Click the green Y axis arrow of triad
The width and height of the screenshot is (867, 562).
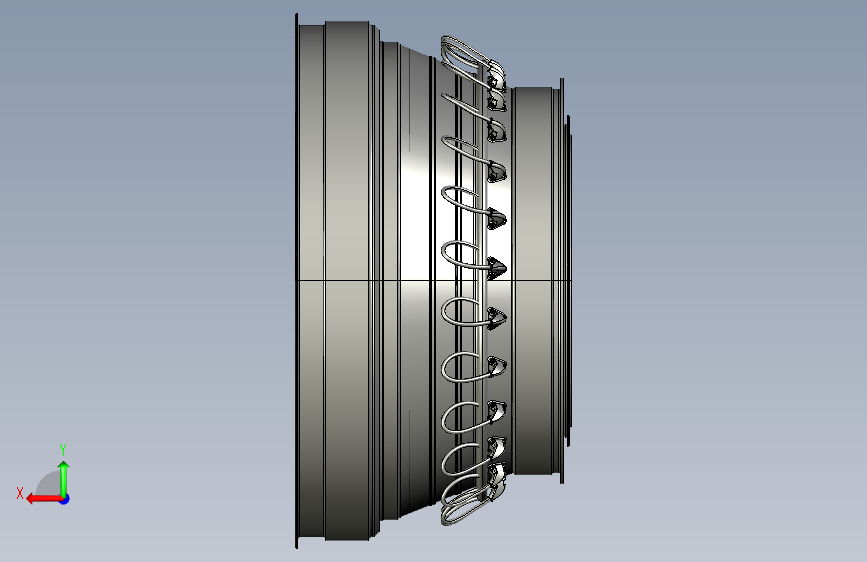pos(64,478)
